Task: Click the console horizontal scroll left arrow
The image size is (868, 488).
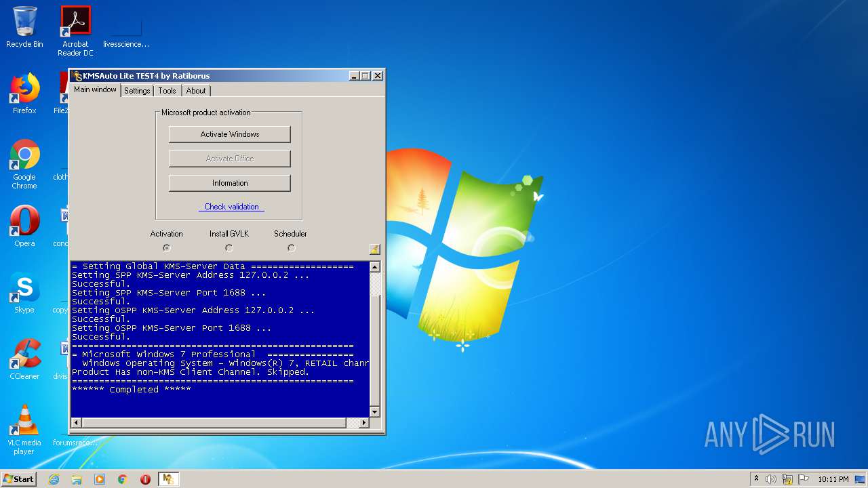Action: point(76,423)
